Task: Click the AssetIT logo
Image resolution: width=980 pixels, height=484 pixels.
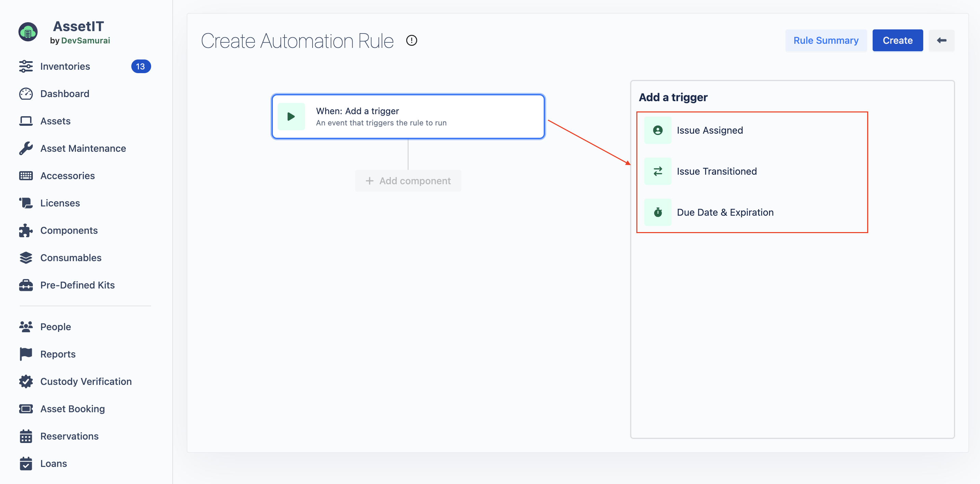Action: click(28, 32)
